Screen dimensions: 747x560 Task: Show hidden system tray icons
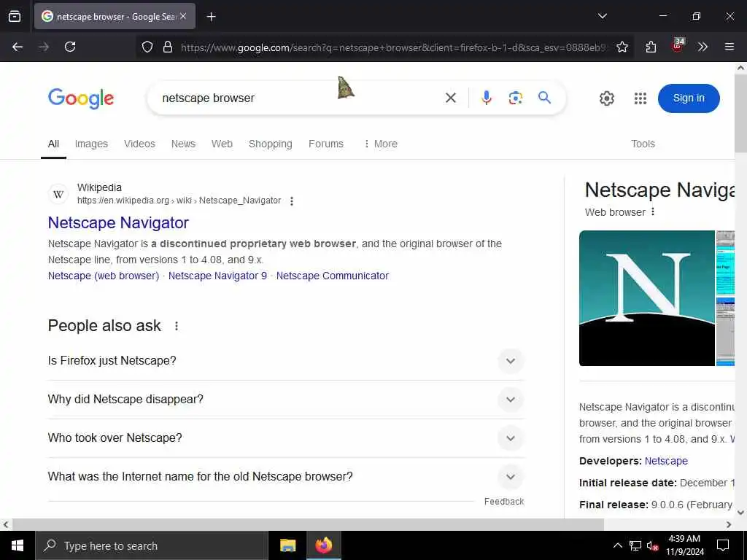pyautogui.click(x=617, y=545)
